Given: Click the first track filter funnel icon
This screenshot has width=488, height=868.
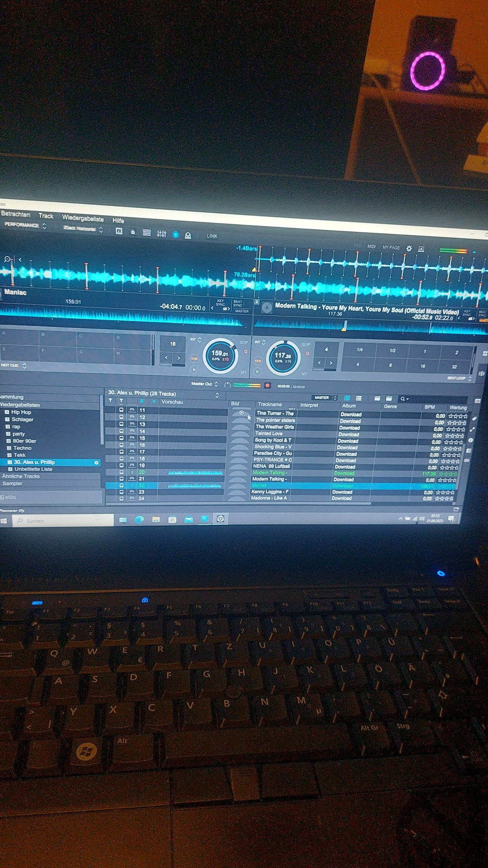Looking at the screenshot, I should click(x=110, y=401).
